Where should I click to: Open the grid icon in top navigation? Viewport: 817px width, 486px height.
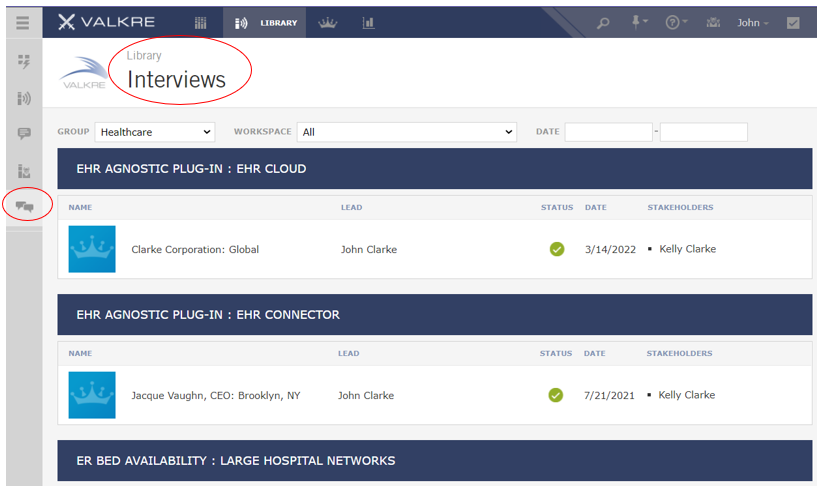point(201,22)
